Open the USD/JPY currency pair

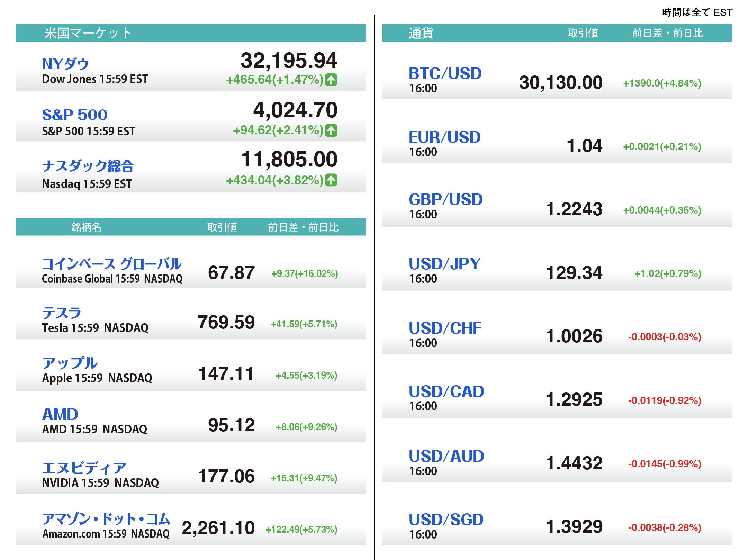[x=445, y=264]
